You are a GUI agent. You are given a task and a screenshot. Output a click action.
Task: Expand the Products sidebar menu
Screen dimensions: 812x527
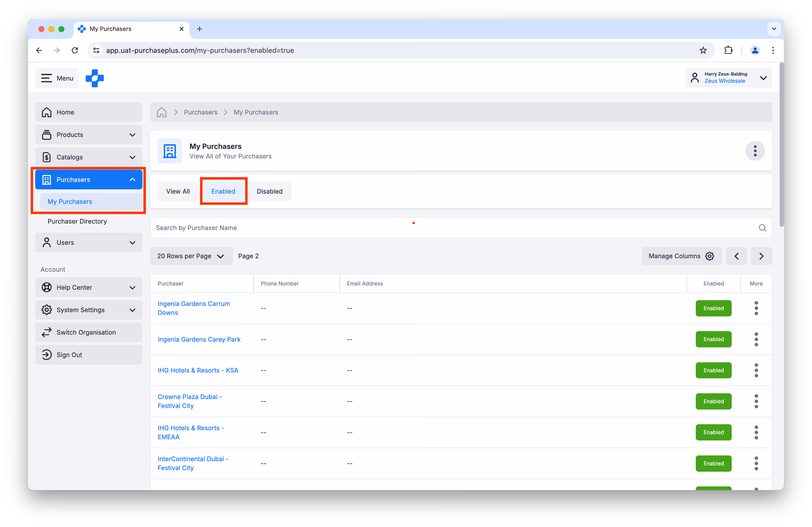click(89, 135)
